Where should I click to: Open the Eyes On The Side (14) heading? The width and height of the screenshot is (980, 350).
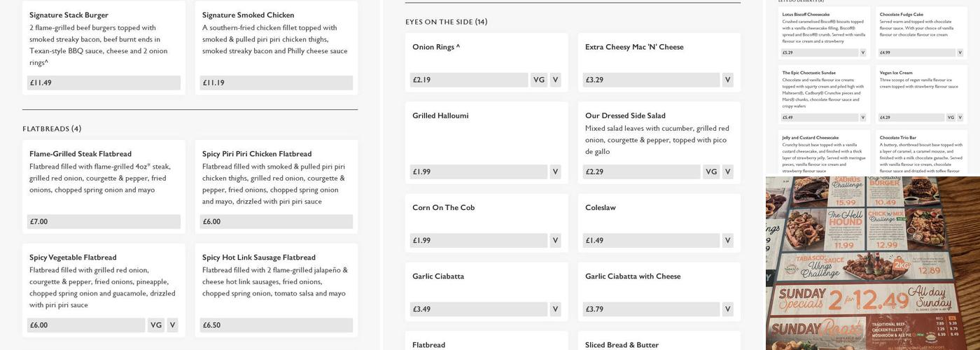446,22
